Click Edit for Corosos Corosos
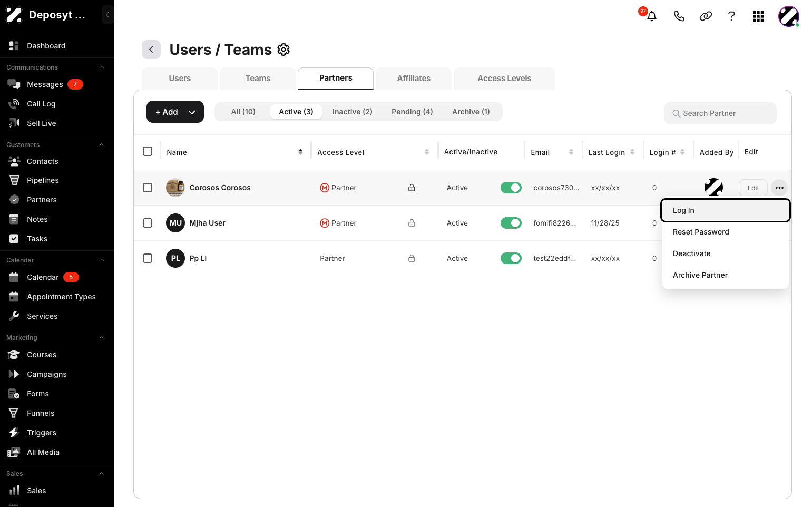Viewport: 812px width, 507px height. tap(754, 188)
